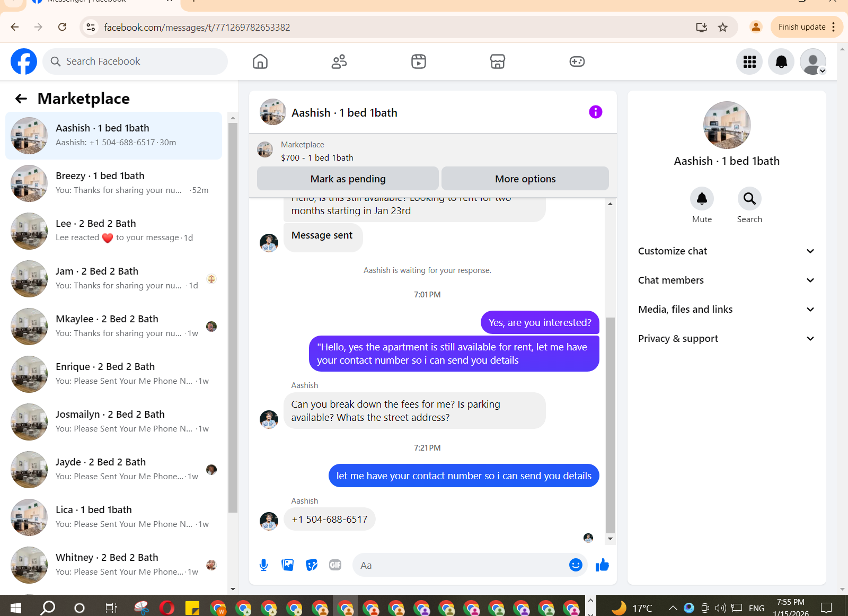Viewport: 848px width, 616px height.
Task: Click the +1 504-688-6517 message bubble
Action: (x=330, y=519)
